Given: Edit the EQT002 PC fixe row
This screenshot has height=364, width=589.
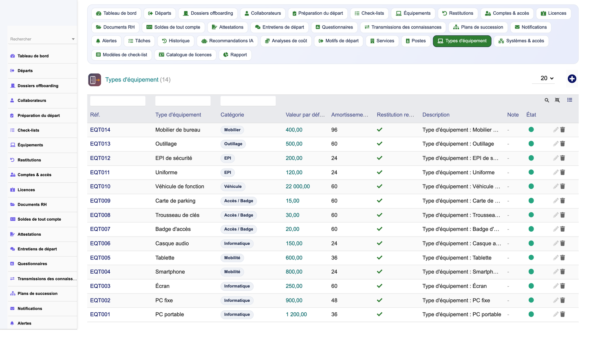Looking at the screenshot, I should point(556,300).
